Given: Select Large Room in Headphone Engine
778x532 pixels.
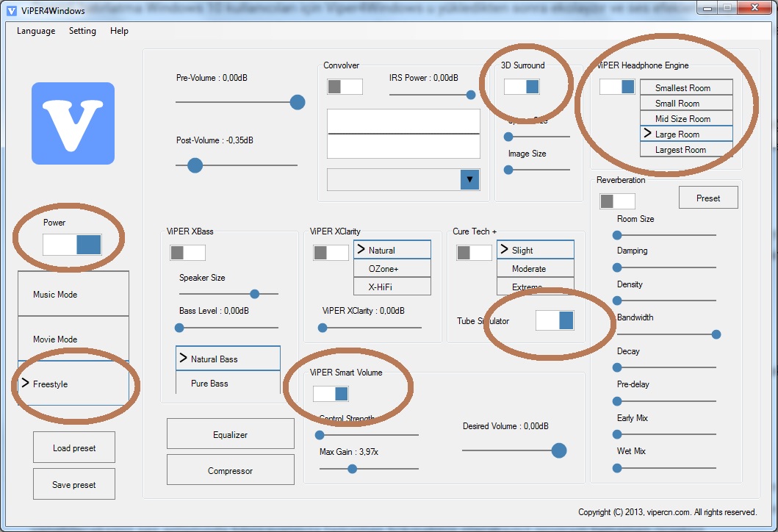Looking at the screenshot, I should (686, 134).
